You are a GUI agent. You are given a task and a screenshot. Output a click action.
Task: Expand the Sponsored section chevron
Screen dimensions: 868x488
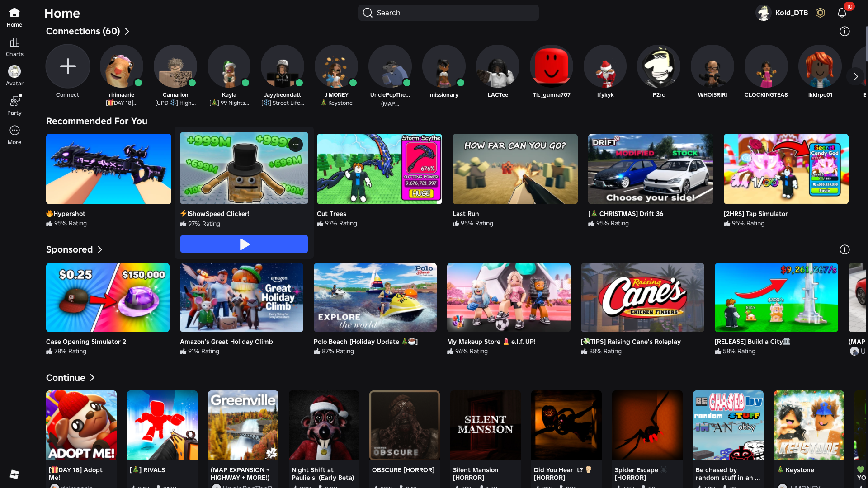click(x=100, y=249)
